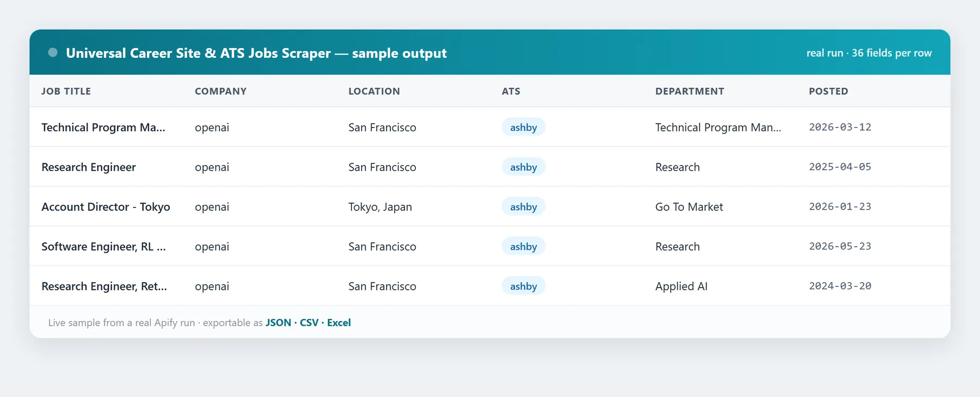The height and width of the screenshot is (397, 980).
Task: Select the DEPARTMENT column header
Action: click(689, 91)
